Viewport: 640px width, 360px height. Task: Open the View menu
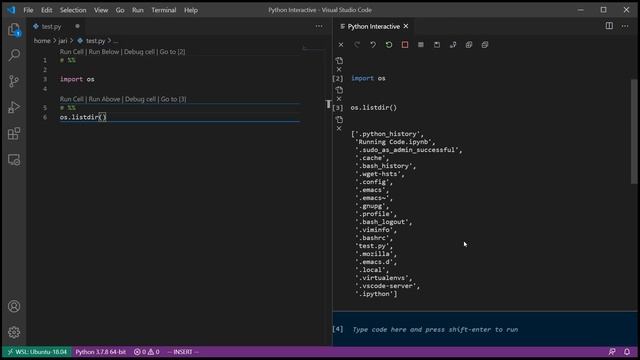tap(101, 10)
